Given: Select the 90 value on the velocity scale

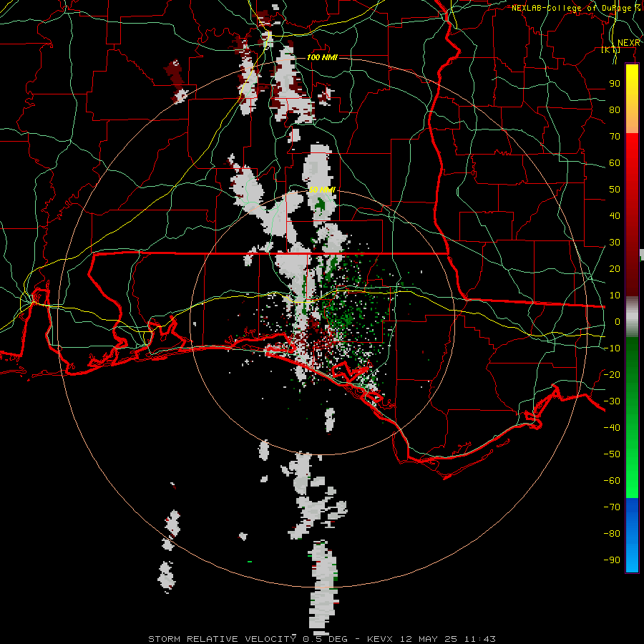Looking at the screenshot, I should (615, 84).
